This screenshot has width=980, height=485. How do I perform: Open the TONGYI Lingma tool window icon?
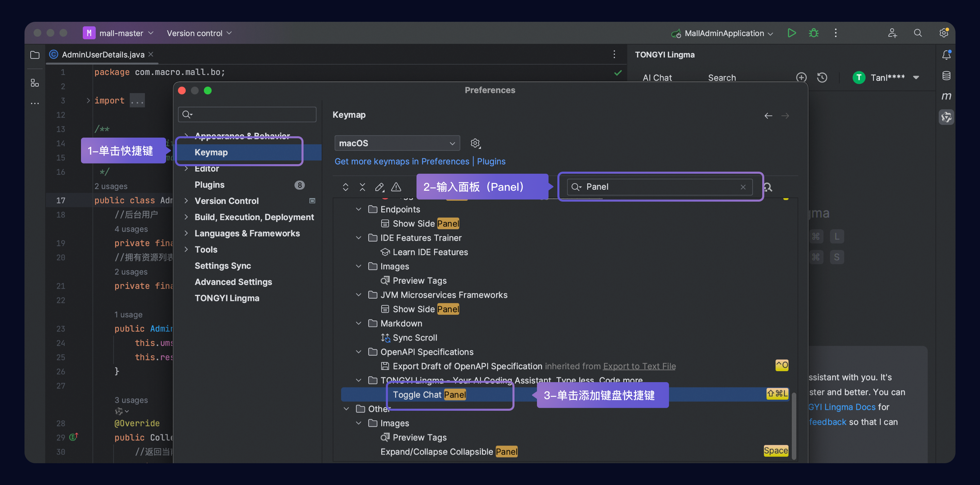pyautogui.click(x=946, y=117)
